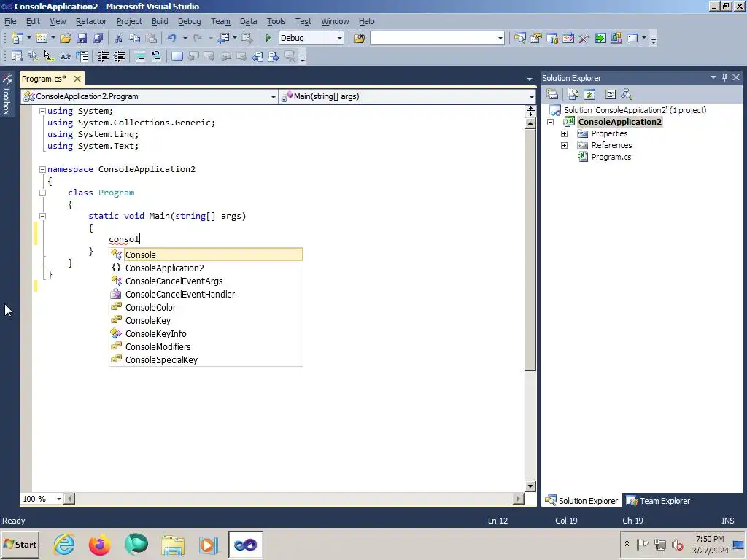Refresh the Solution Explorer tree
This screenshot has width=747, height=560.
[x=589, y=94]
